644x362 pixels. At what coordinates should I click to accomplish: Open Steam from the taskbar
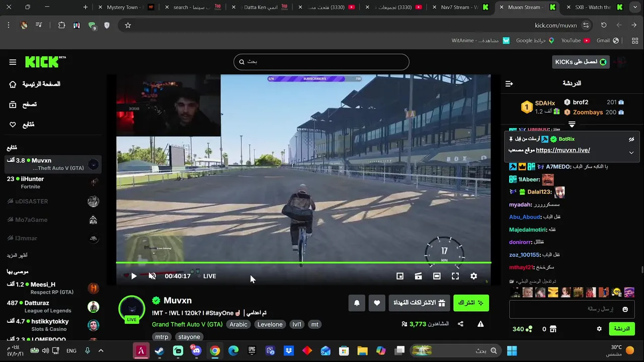(x=159, y=351)
